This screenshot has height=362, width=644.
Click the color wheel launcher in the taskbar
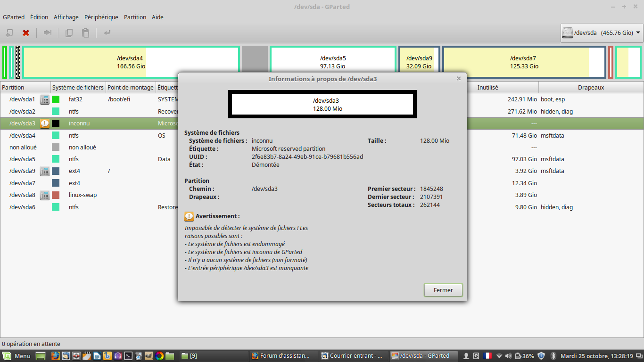pos(159,356)
